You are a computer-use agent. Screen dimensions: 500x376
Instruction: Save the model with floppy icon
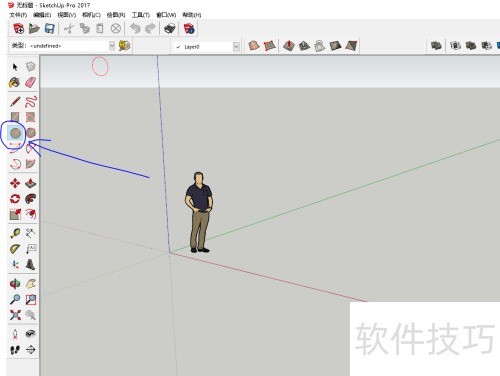49,29
